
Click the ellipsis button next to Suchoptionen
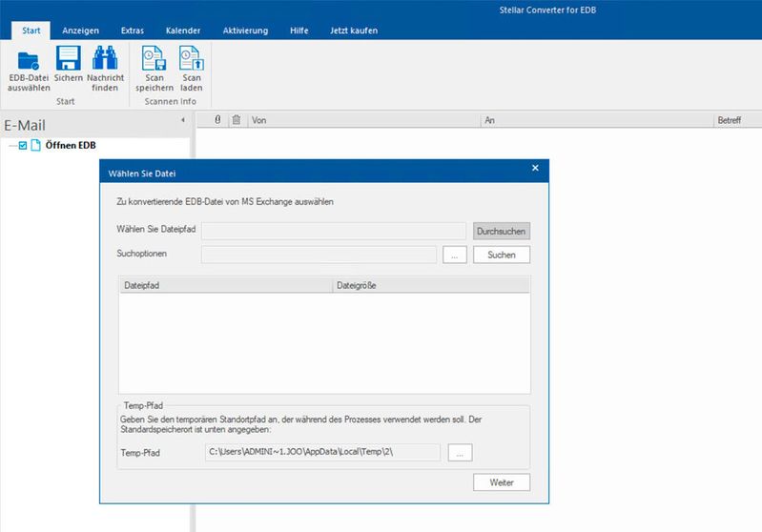click(454, 255)
